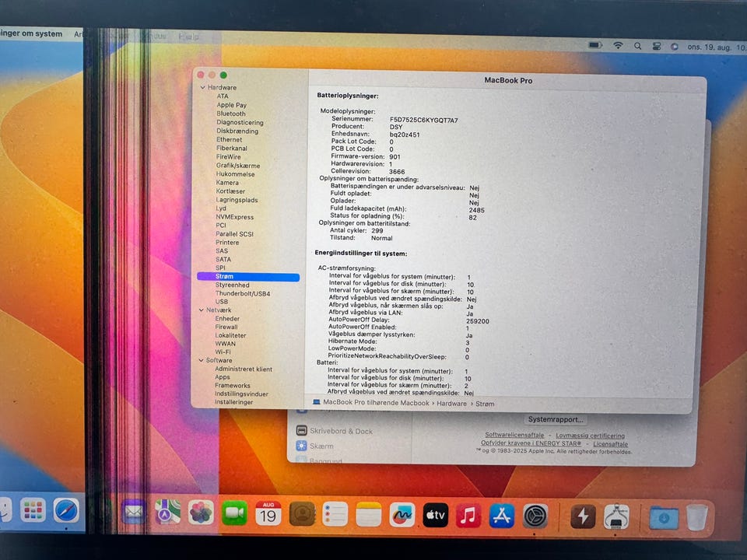This screenshot has height=560, width=747.
Task: Open System Information icon in Dock
Action: pos(616,516)
